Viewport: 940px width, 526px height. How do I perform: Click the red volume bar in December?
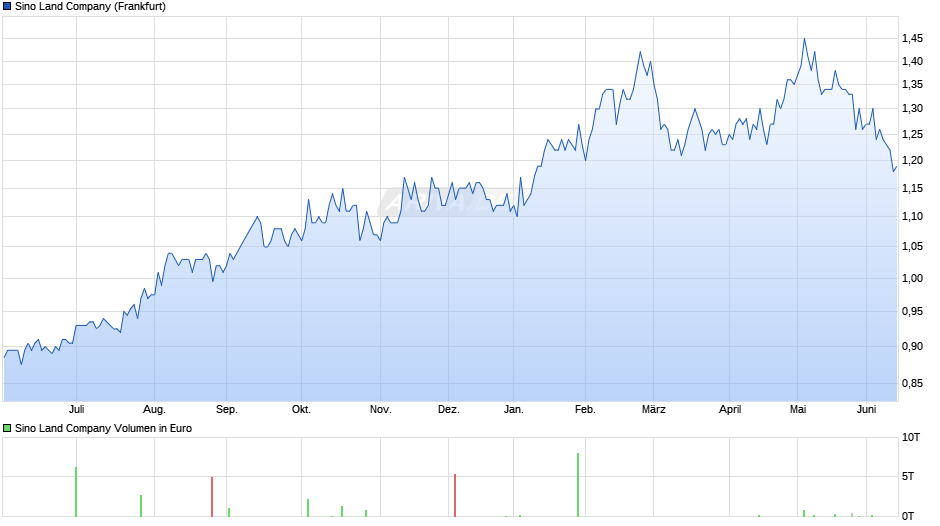(x=455, y=495)
